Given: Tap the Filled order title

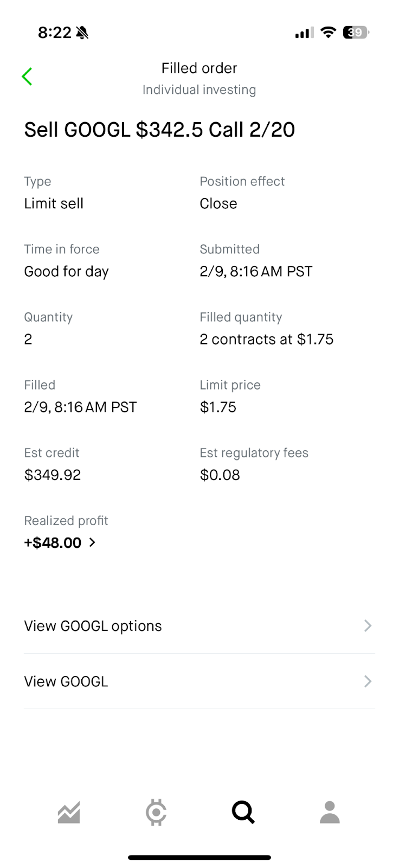Looking at the screenshot, I should [x=199, y=68].
